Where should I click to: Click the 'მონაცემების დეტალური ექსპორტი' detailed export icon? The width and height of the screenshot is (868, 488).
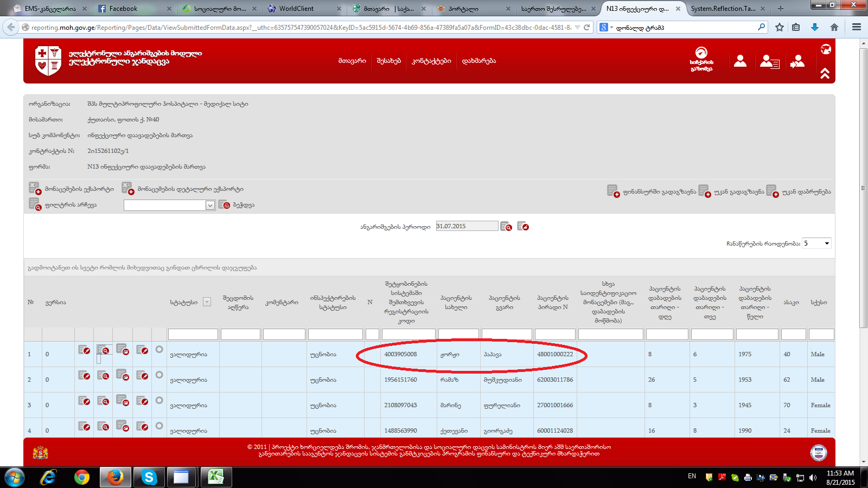tap(127, 189)
